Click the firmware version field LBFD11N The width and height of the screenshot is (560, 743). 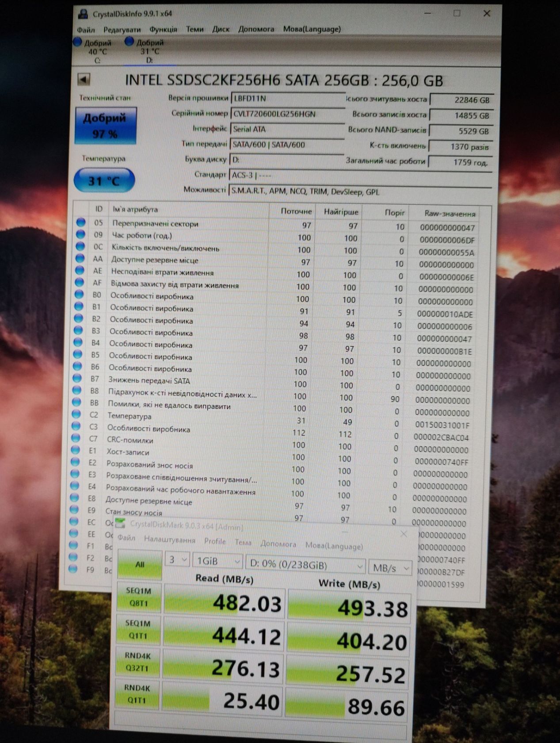coord(287,99)
